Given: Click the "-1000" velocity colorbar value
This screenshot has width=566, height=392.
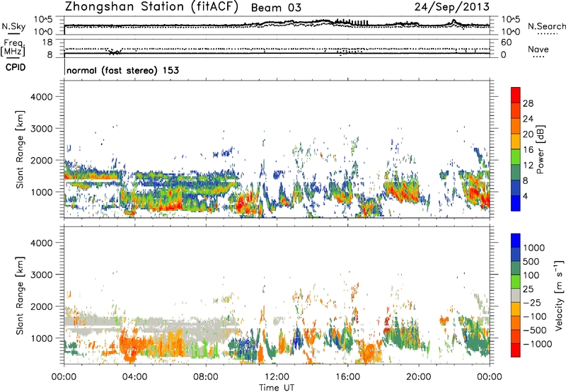Looking at the screenshot, I should pyautogui.click(x=537, y=344).
